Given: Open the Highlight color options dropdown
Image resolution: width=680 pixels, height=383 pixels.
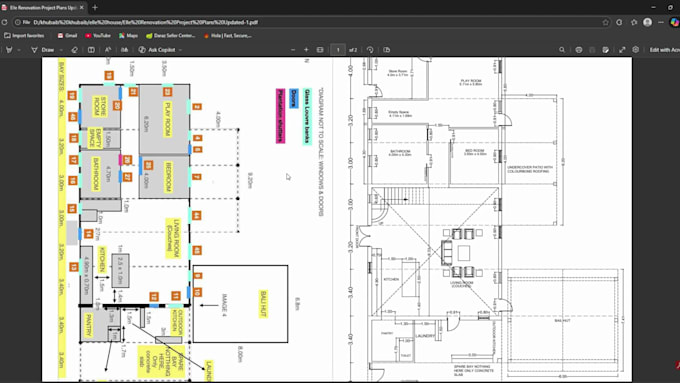Looking at the screenshot, I should click(x=19, y=50).
